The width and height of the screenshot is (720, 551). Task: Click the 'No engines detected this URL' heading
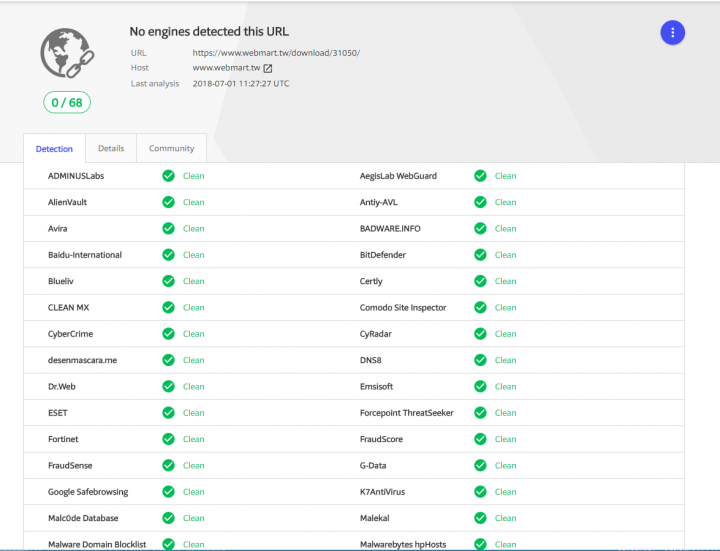point(209,31)
